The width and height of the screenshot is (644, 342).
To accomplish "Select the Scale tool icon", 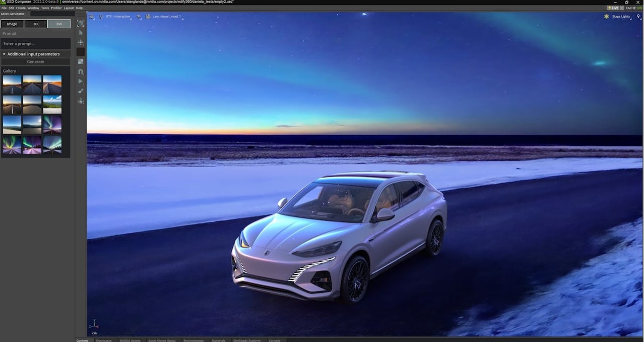I will 81,62.
